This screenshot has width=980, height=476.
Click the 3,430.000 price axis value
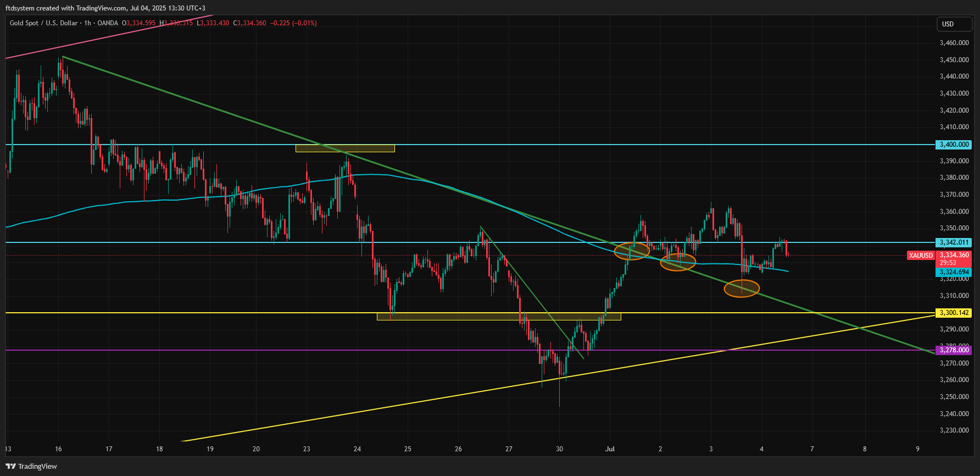point(954,93)
